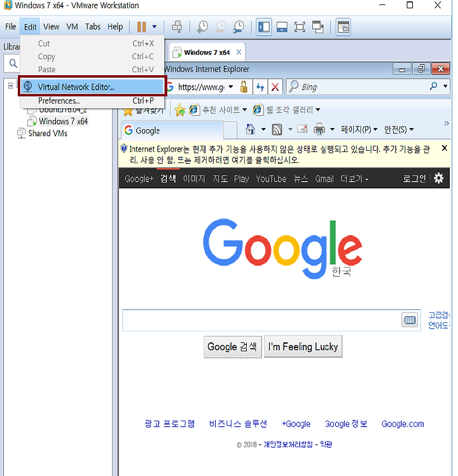Click the library search magnifier icon

[13, 63]
